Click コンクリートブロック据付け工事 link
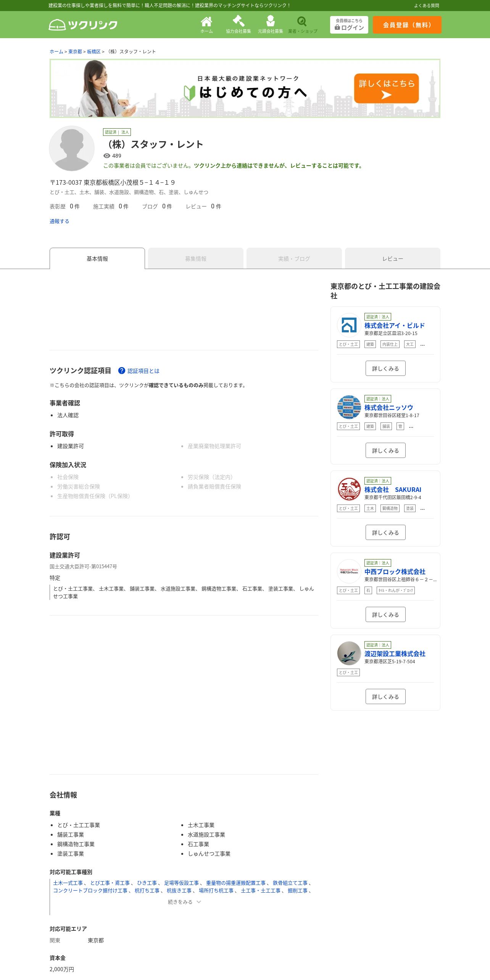 (90, 891)
